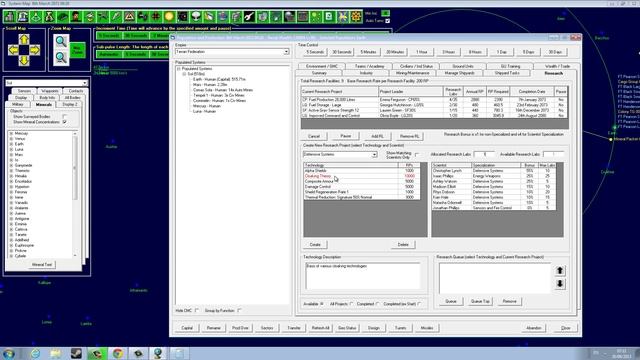
Task: Select the Available radio option
Action: pos(322,304)
